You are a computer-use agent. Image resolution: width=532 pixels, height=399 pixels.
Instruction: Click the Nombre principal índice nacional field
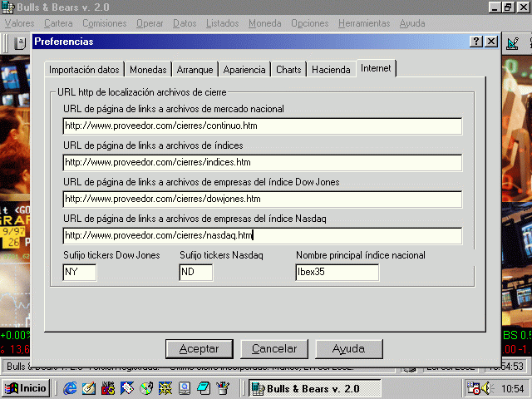click(337, 272)
